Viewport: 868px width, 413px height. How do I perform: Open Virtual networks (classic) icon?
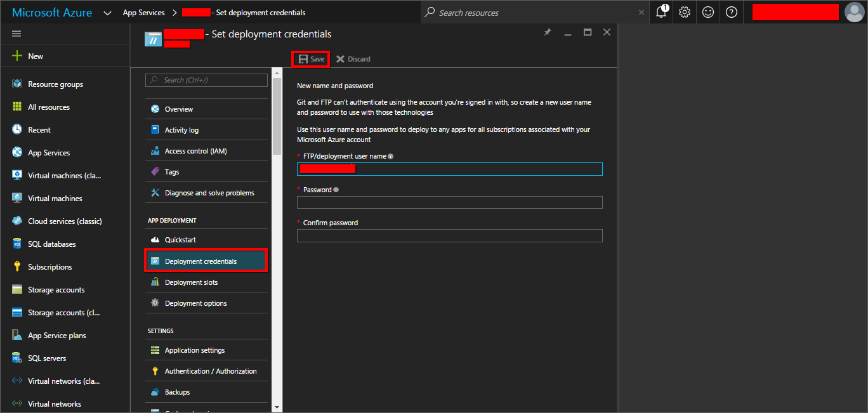17,381
